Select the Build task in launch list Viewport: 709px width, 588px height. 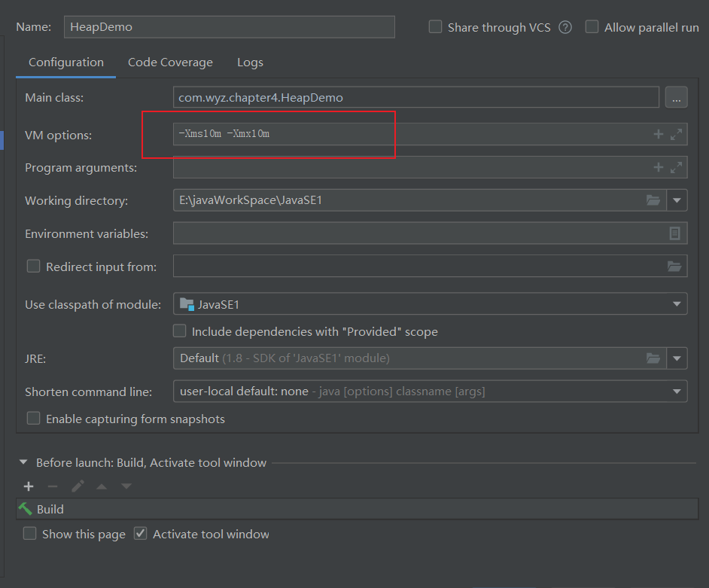50,509
